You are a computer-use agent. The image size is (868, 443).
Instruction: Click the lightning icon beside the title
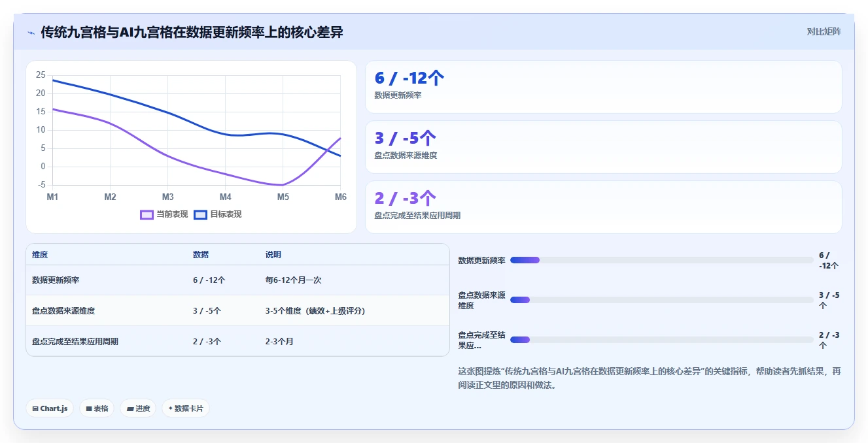tap(31, 33)
